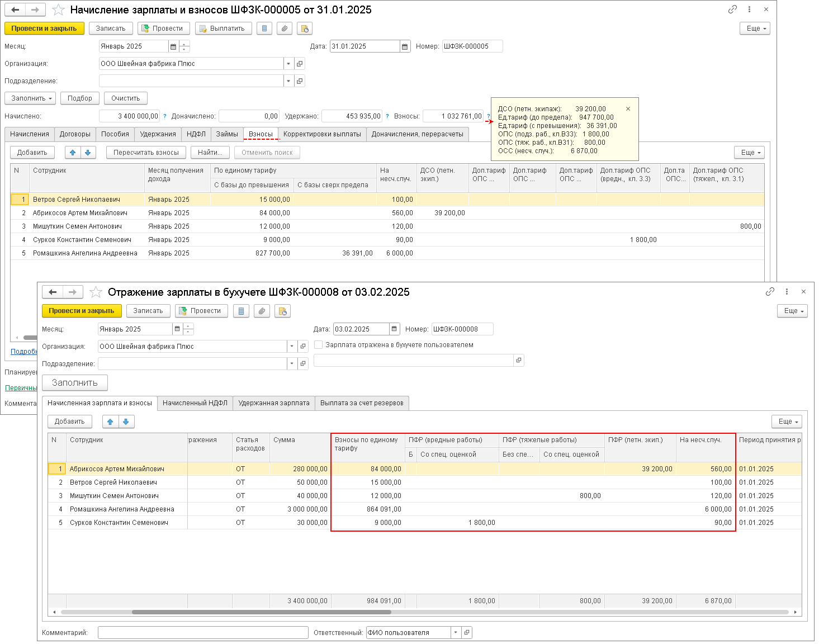Open the Корректировки выплаты tab

323,134
